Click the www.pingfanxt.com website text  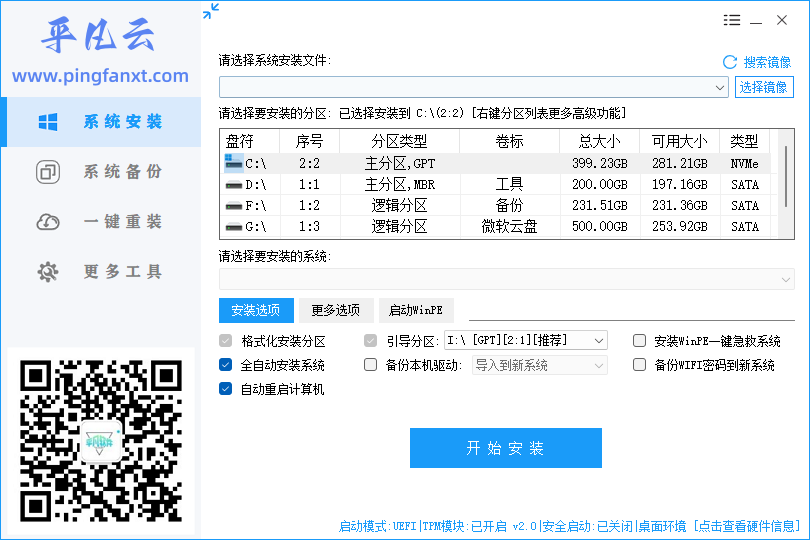tap(101, 76)
